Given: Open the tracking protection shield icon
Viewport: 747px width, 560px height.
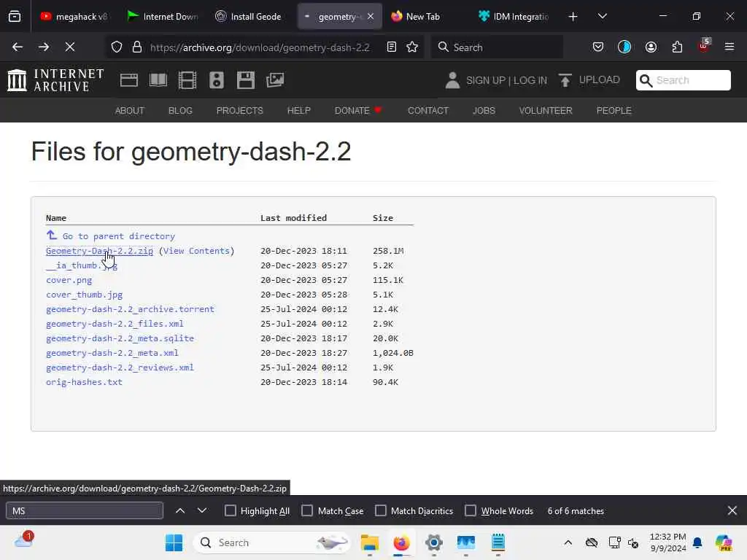Looking at the screenshot, I should coord(117,47).
